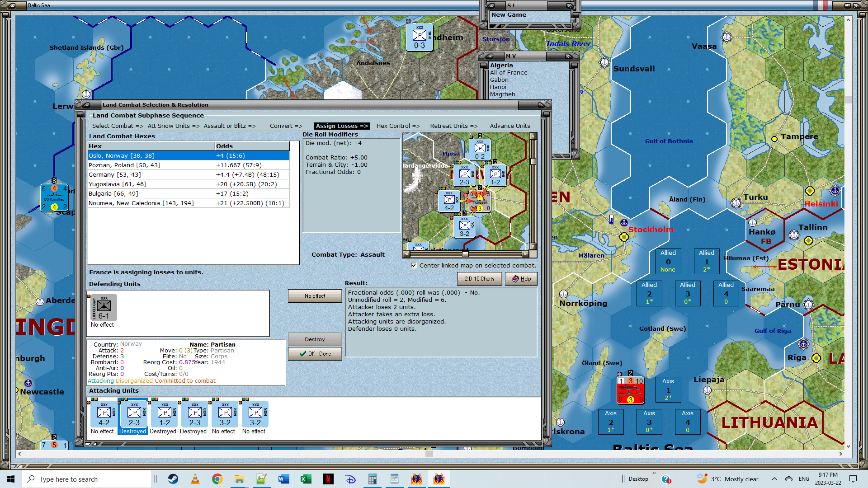
Task: Open Netflix from the taskbar
Action: pyautogui.click(x=328, y=479)
